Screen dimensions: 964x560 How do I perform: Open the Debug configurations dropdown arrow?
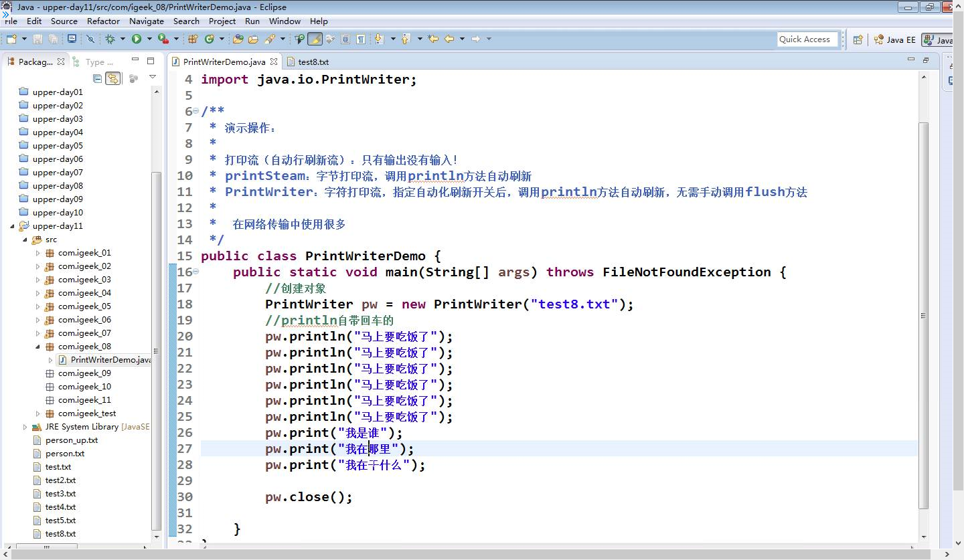point(123,39)
